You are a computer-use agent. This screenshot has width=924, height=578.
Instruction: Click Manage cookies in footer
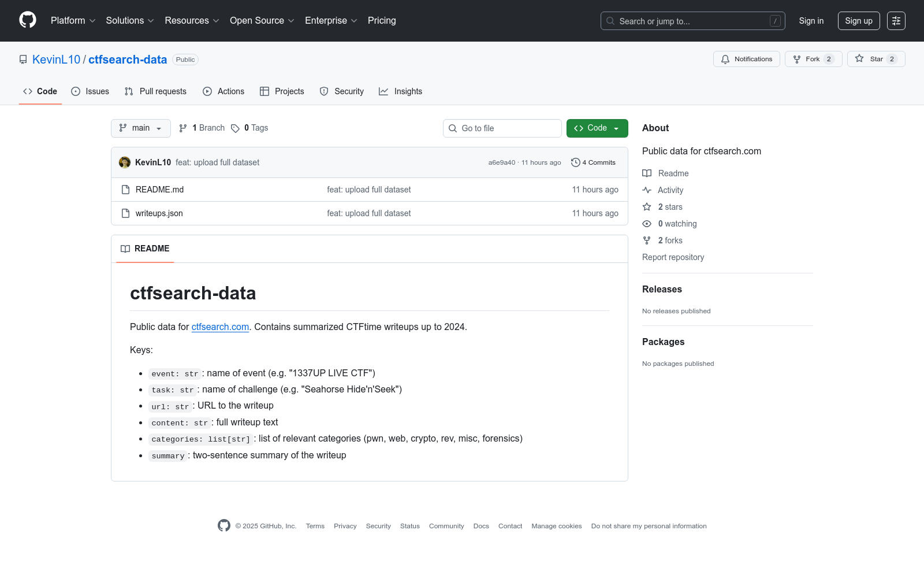click(x=557, y=526)
